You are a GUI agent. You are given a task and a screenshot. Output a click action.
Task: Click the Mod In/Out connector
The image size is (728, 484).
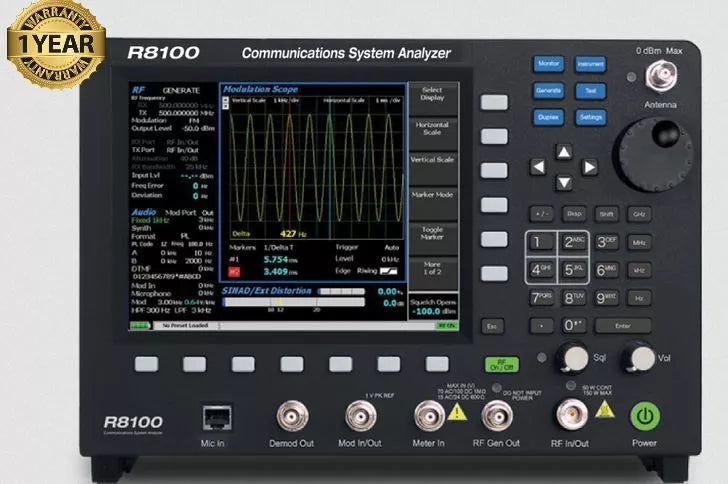click(361, 416)
